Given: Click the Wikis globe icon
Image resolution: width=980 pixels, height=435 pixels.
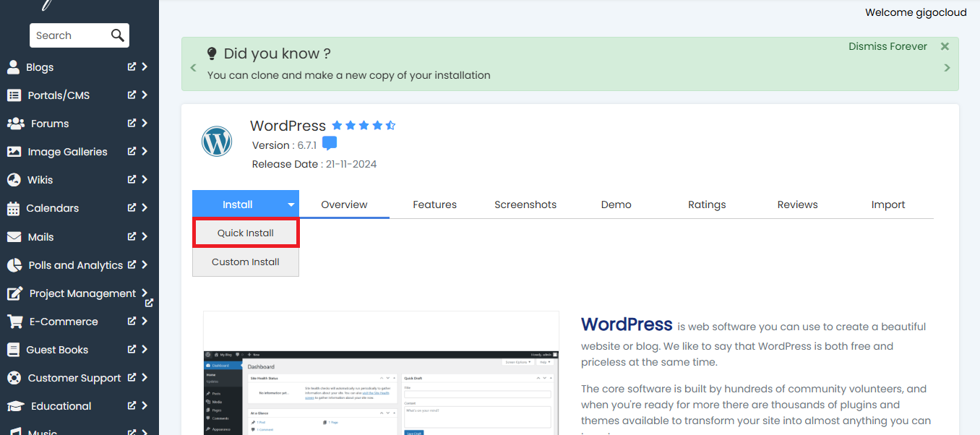Looking at the screenshot, I should click(x=13, y=180).
